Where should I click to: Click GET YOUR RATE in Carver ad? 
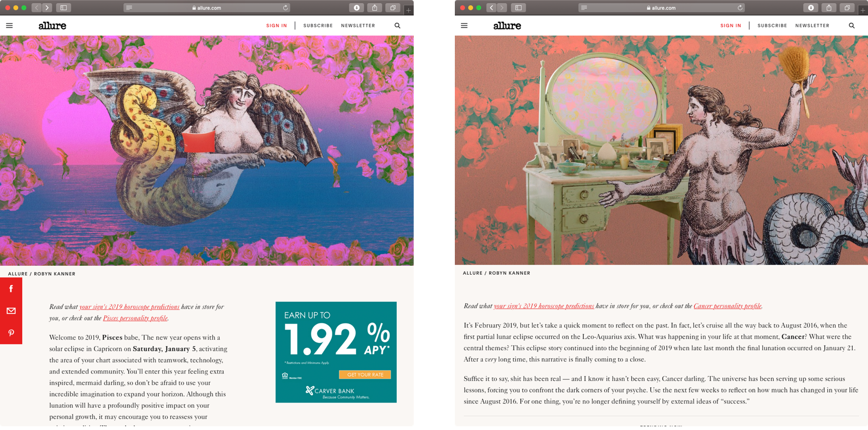click(x=365, y=375)
